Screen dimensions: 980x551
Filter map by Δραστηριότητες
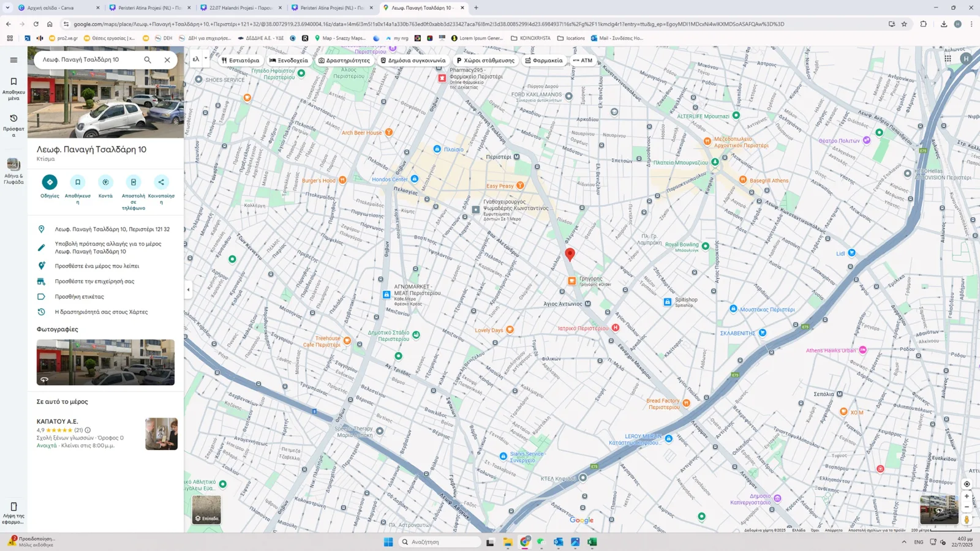(x=344, y=61)
